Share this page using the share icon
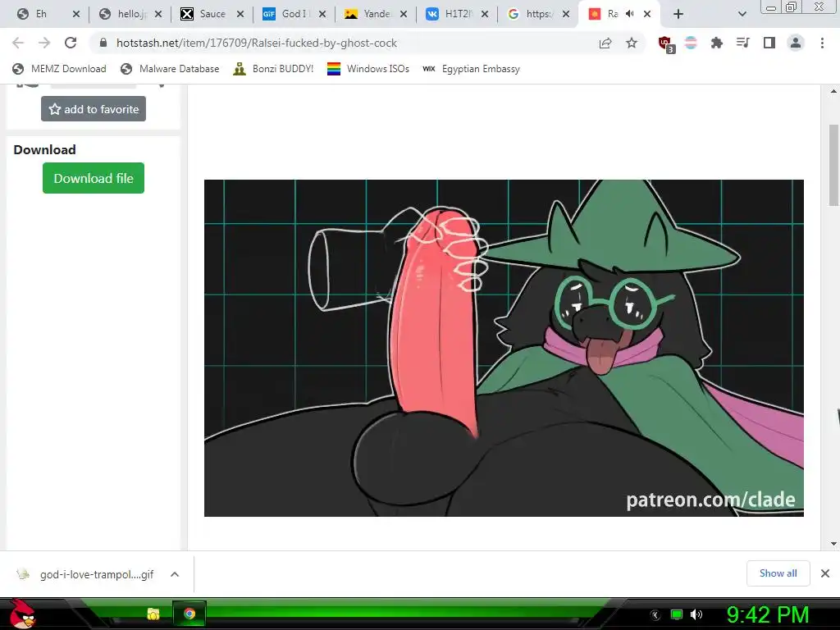The height and width of the screenshot is (630, 840). [605, 43]
